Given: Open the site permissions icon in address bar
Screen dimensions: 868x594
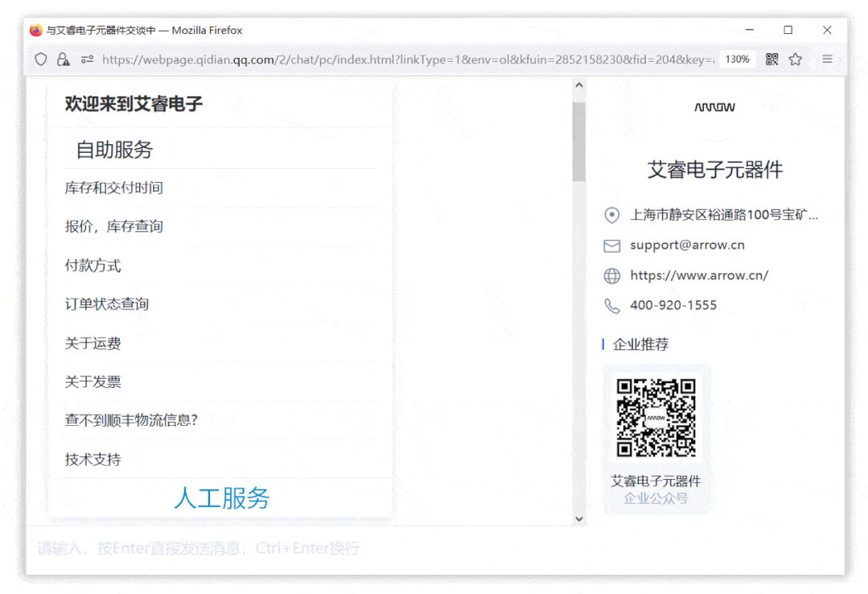Looking at the screenshot, I should 88,60.
